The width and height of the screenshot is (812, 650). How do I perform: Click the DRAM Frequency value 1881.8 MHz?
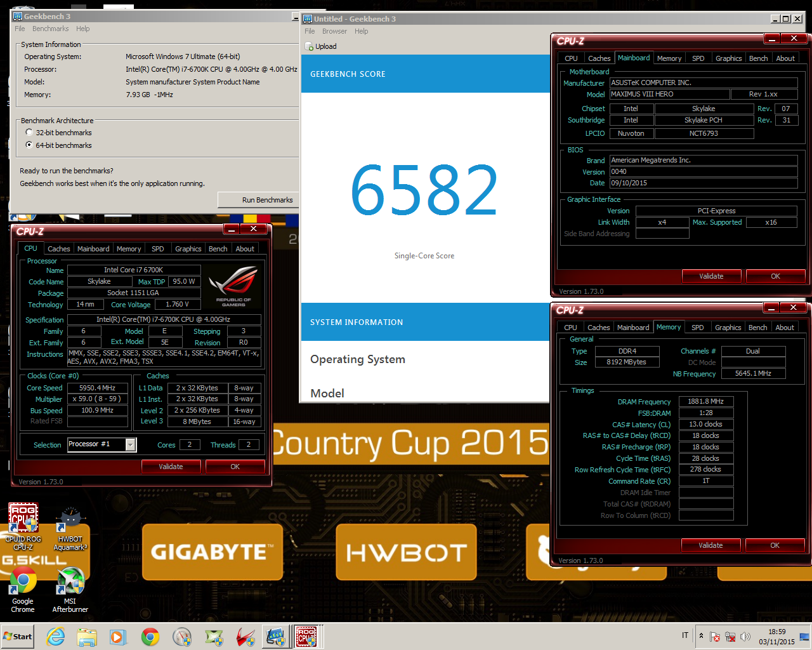click(705, 401)
